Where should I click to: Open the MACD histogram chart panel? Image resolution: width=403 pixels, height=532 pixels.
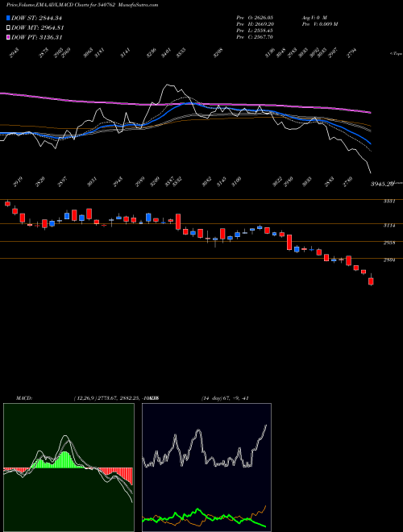coord(69,468)
